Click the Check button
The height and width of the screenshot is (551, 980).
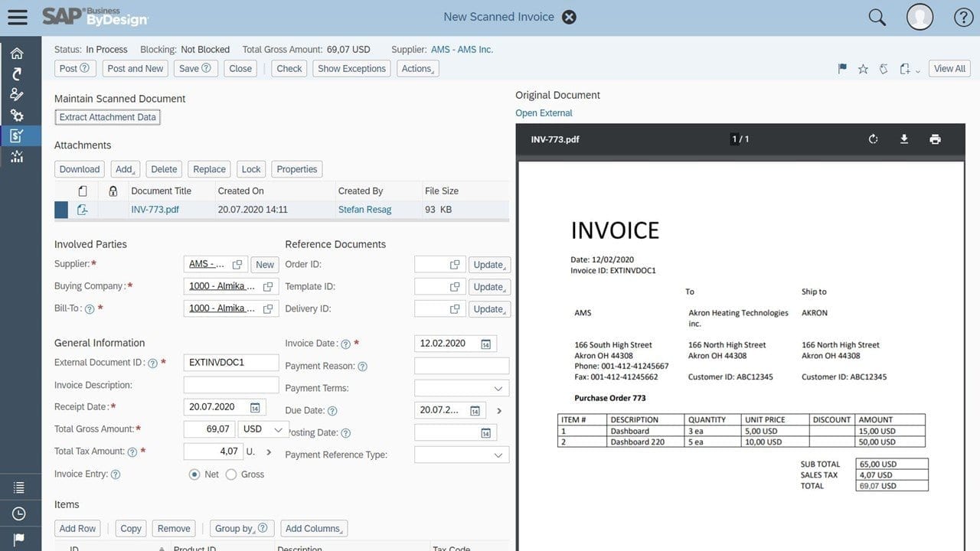[289, 68]
